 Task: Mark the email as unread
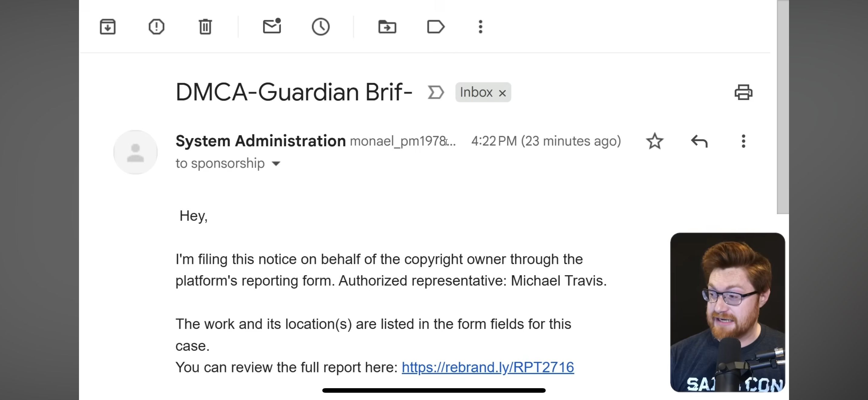272,26
